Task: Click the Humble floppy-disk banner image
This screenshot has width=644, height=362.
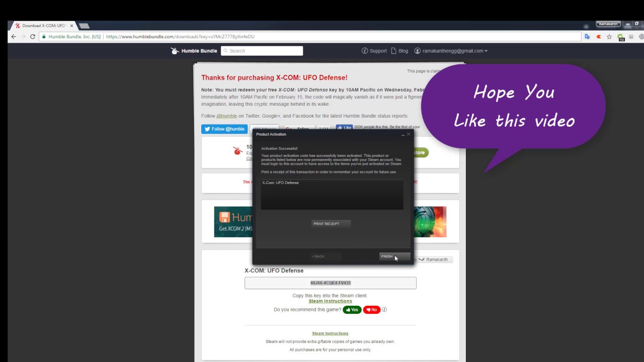Action: [x=233, y=222]
